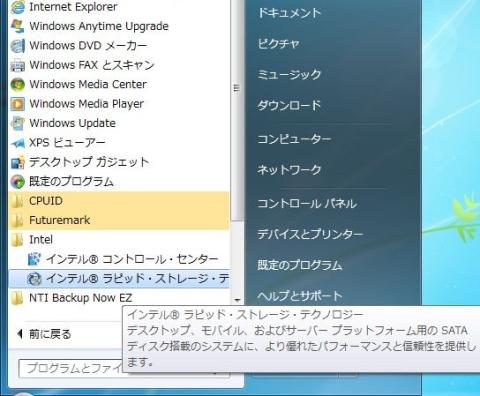Screen dimensions: 480x396
Task: Click インテル コントロール・センター icon
Action: click(34, 259)
